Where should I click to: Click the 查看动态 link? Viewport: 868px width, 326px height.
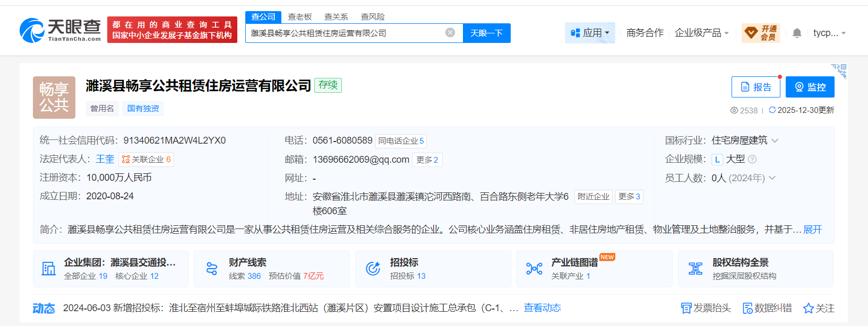click(x=542, y=308)
